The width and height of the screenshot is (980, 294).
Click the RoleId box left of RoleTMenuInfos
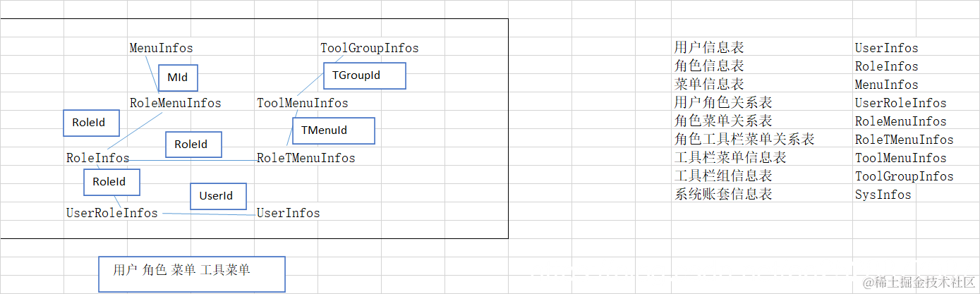(193, 145)
